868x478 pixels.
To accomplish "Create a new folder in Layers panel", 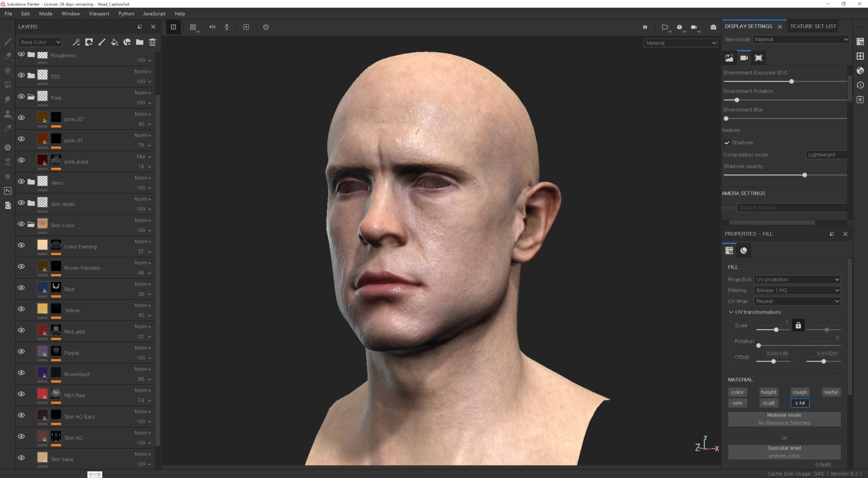I will pyautogui.click(x=140, y=42).
